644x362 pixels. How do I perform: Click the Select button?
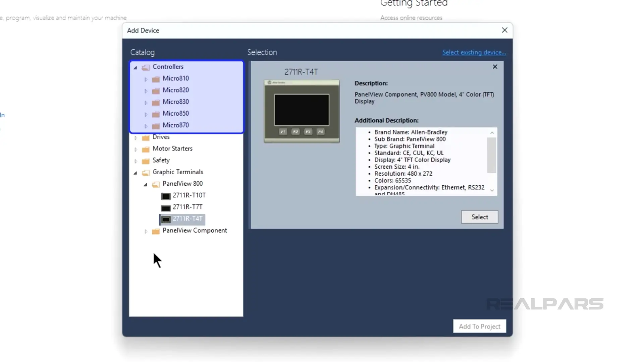(x=480, y=217)
